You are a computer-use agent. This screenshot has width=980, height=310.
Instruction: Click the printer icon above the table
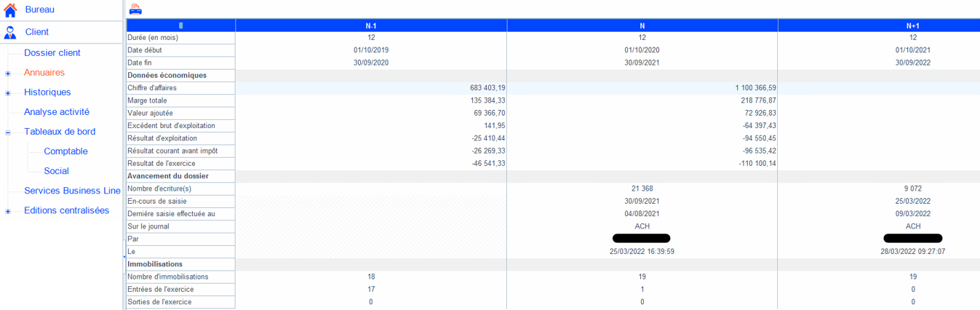[135, 9]
